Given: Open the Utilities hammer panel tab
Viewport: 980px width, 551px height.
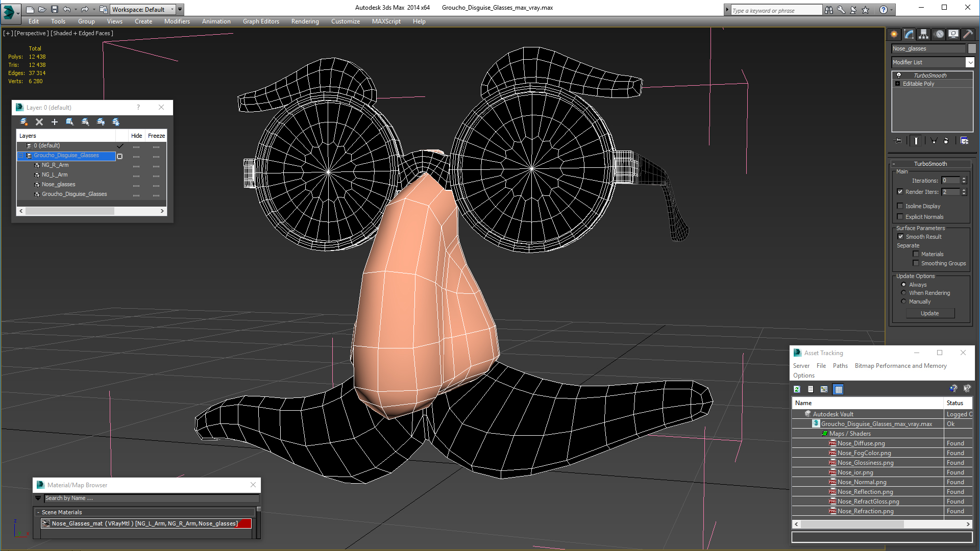Looking at the screenshot, I should (968, 34).
